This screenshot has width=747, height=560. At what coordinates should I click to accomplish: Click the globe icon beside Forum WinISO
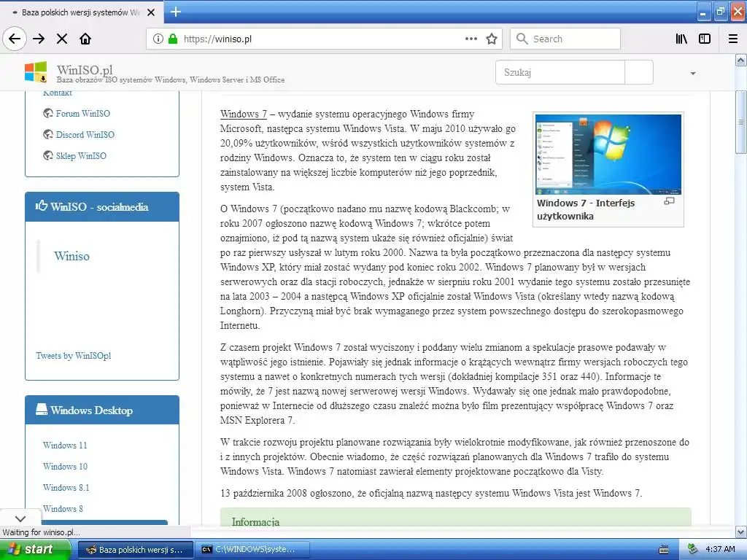point(47,113)
